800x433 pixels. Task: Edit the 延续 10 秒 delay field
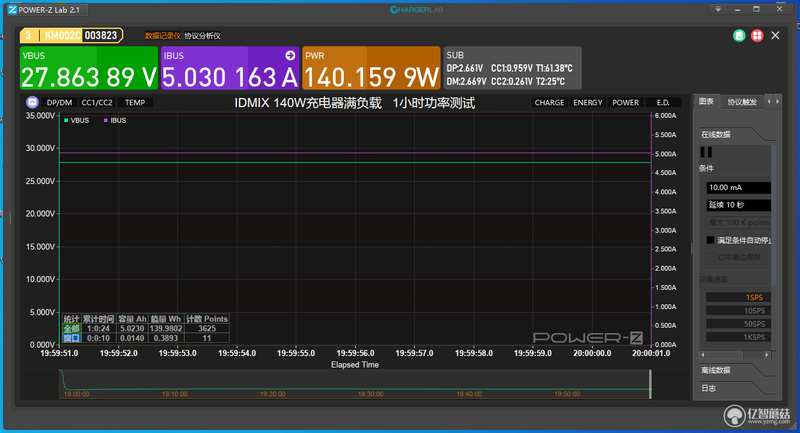(x=738, y=205)
